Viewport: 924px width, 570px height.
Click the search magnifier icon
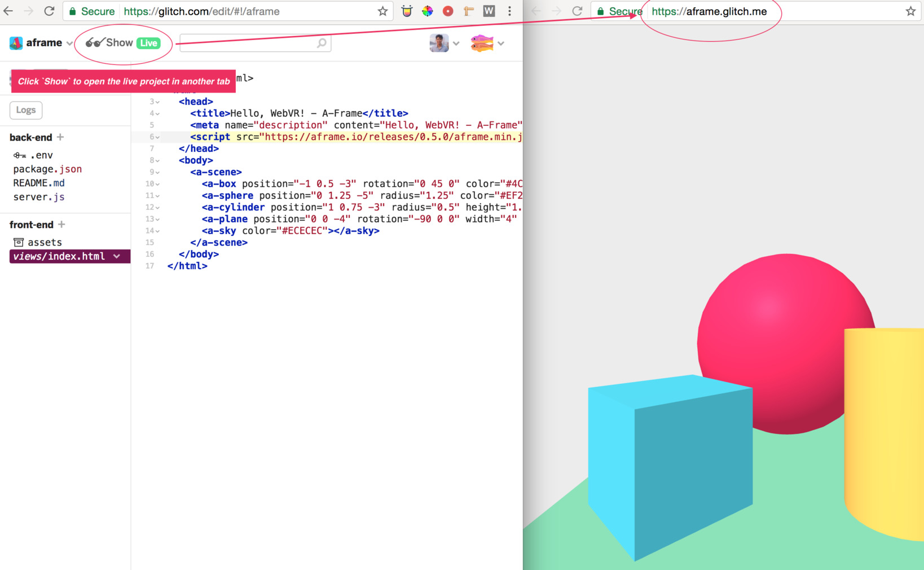(322, 43)
